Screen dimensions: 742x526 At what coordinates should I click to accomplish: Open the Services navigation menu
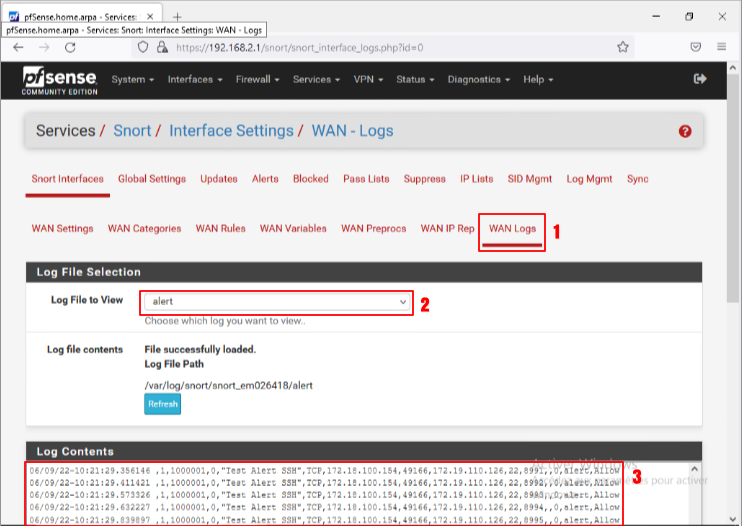click(316, 80)
